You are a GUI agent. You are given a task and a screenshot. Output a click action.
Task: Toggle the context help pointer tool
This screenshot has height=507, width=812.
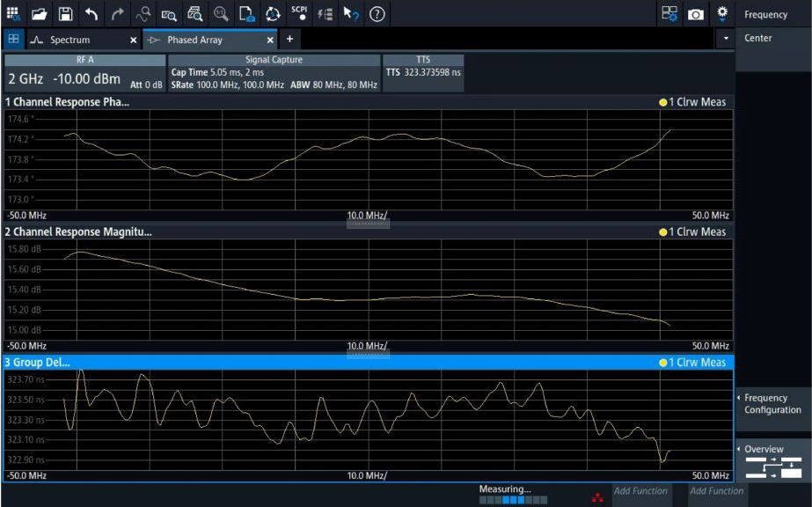click(x=351, y=13)
